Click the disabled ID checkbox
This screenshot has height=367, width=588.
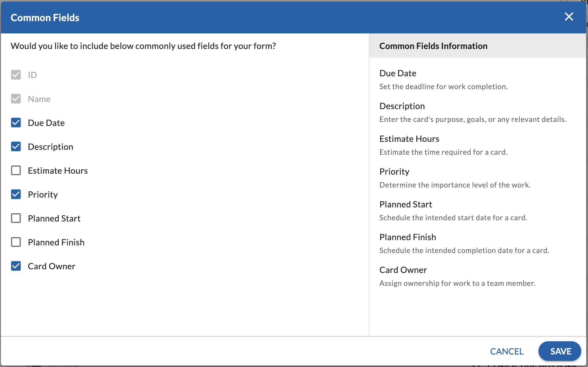[16, 75]
